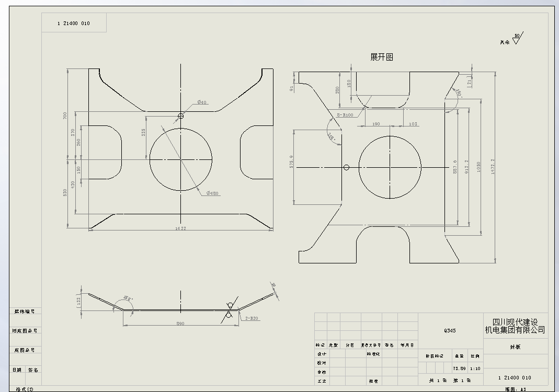
Task: Click the 封板 part name in title block
Action: tap(515, 348)
